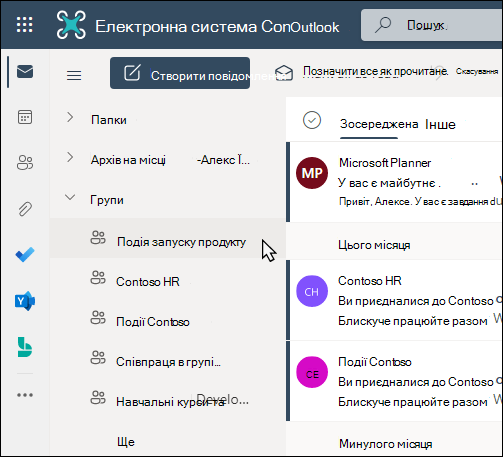
Task: Open the Microsoft Planner message
Action: tap(395, 182)
